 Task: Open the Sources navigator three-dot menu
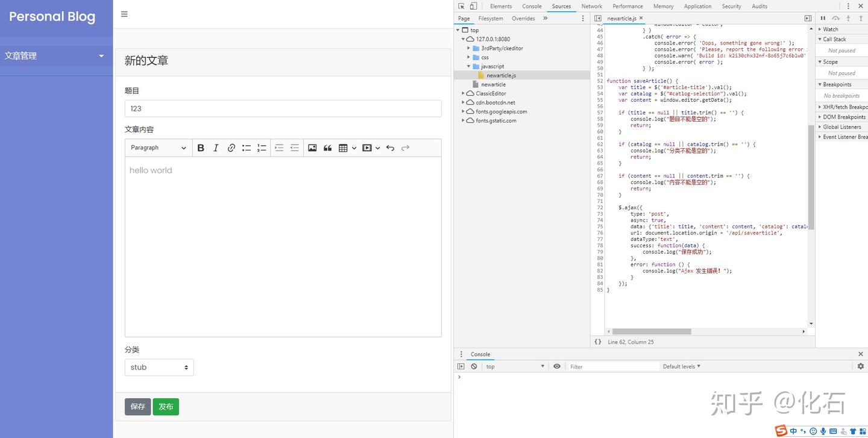(x=583, y=18)
